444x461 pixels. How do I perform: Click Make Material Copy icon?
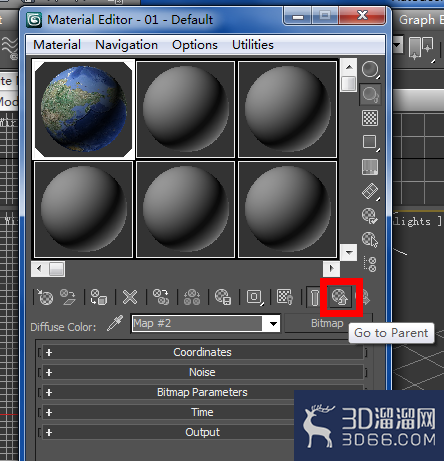[161, 297]
